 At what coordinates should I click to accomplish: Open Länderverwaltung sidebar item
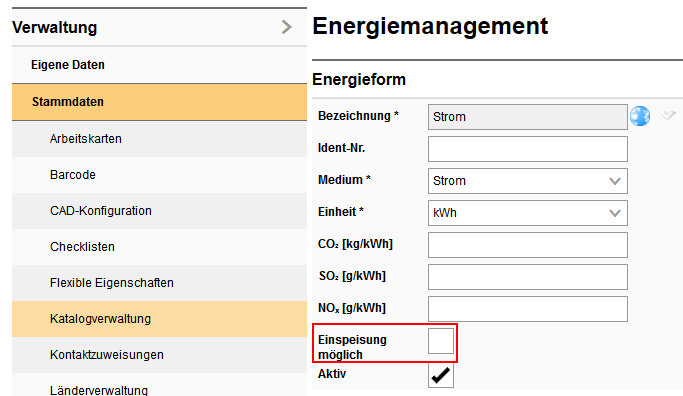tap(159, 386)
